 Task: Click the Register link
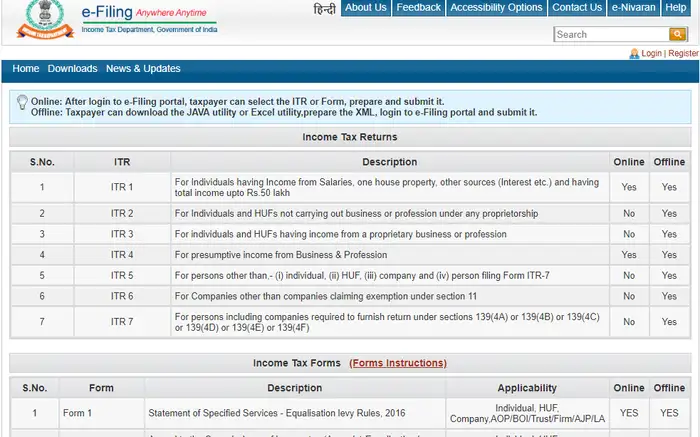pyautogui.click(x=683, y=53)
